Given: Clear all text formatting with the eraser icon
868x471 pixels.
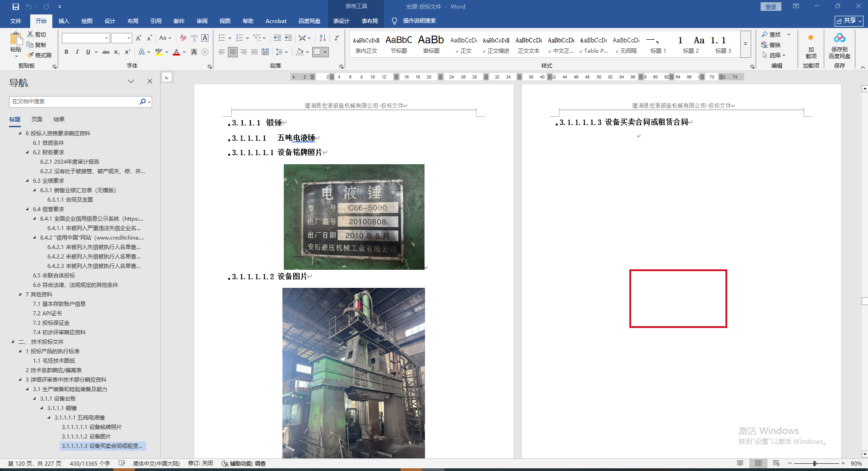Looking at the screenshot, I should pyautogui.click(x=183, y=38).
